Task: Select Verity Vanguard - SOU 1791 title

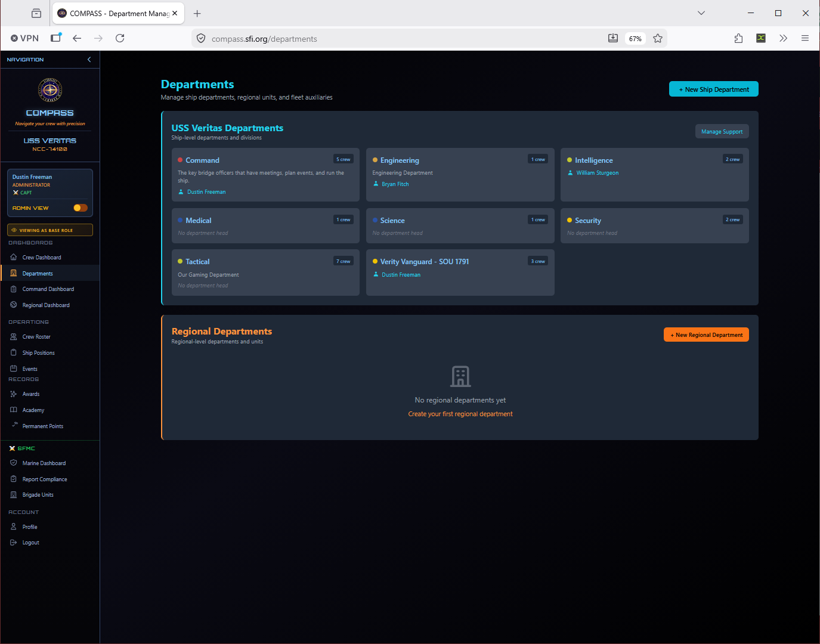Action: [x=425, y=262]
